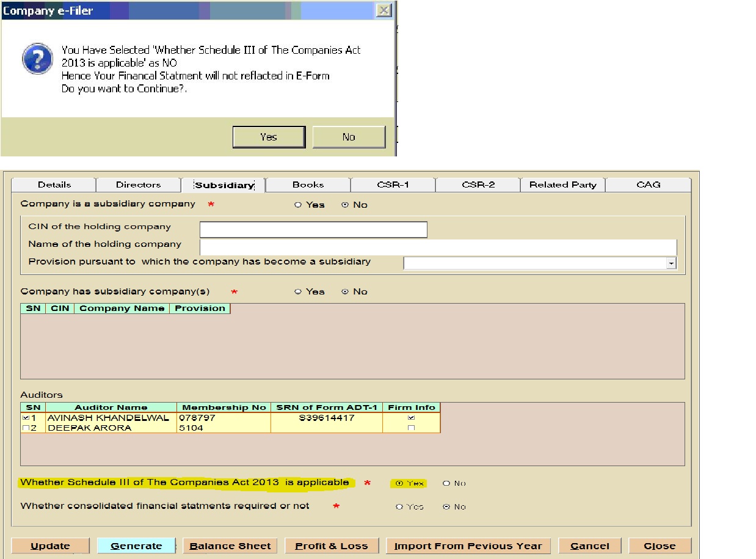Image resolution: width=756 pixels, height=559 pixels.
Task: Open the Directors tab
Action: tap(139, 185)
